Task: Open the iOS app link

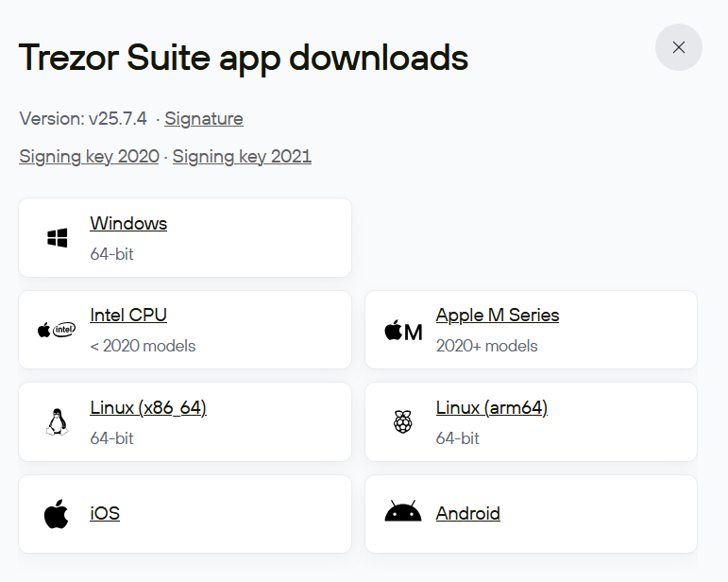Action: point(105,514)
